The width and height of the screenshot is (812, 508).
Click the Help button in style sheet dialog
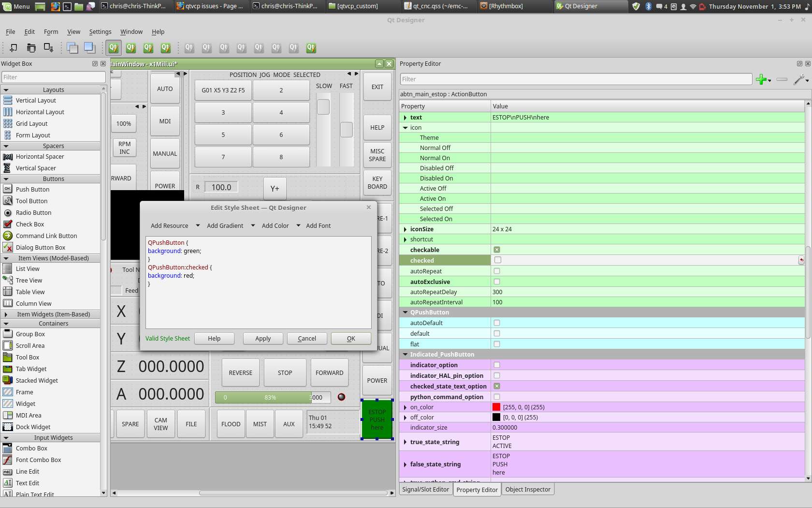coord(214,339)
